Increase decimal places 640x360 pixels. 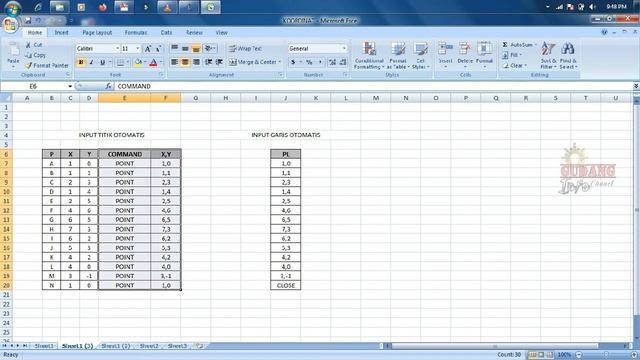pyautogui.click(x=332, y=62)
